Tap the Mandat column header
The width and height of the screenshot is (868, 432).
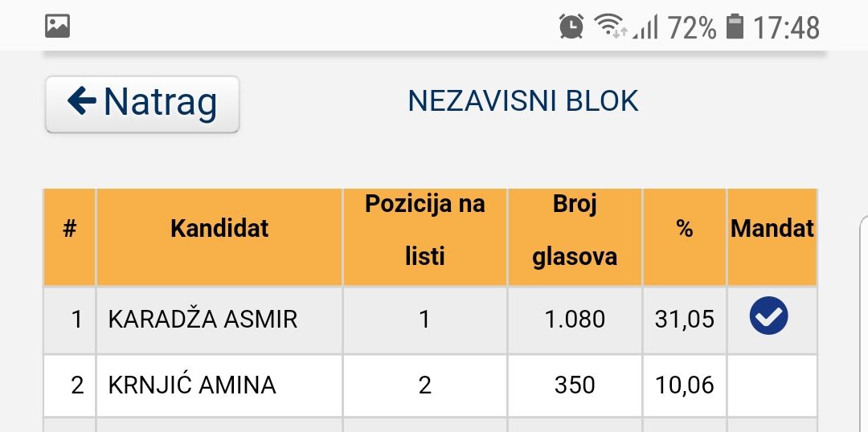click(x=772, y=229)
